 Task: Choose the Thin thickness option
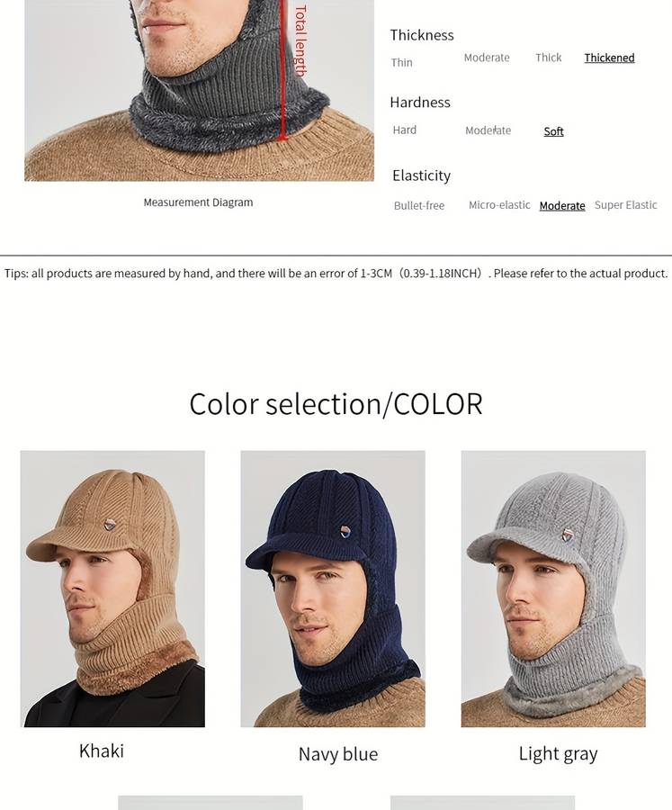click(x=401, y=62)
